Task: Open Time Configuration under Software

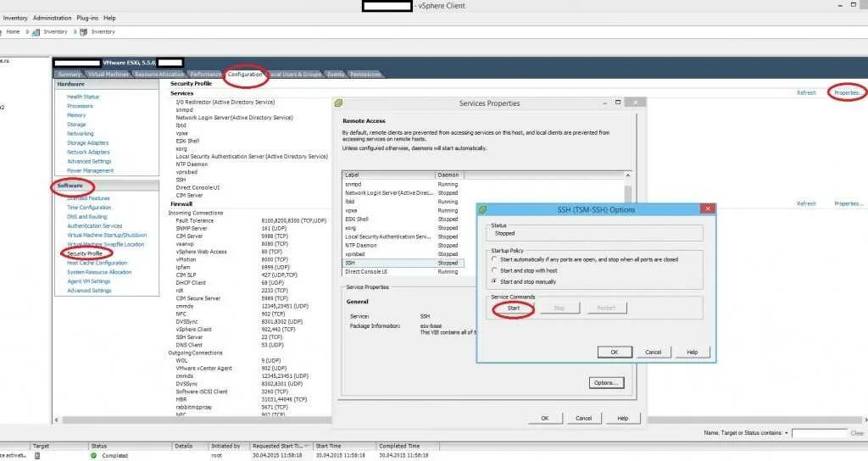Action: click(88, 208)
